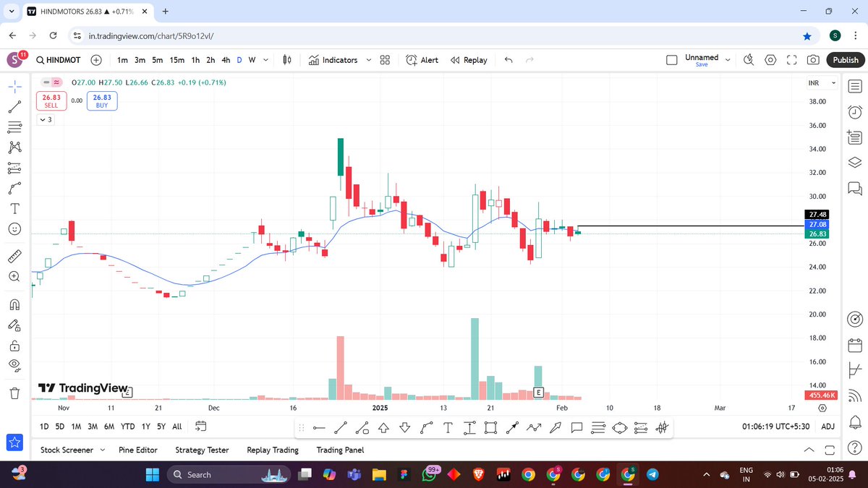This screenshot has width=868, height=488.
Task: Expand the collapsed indicators legend
Action: click(x=45, y=119)
